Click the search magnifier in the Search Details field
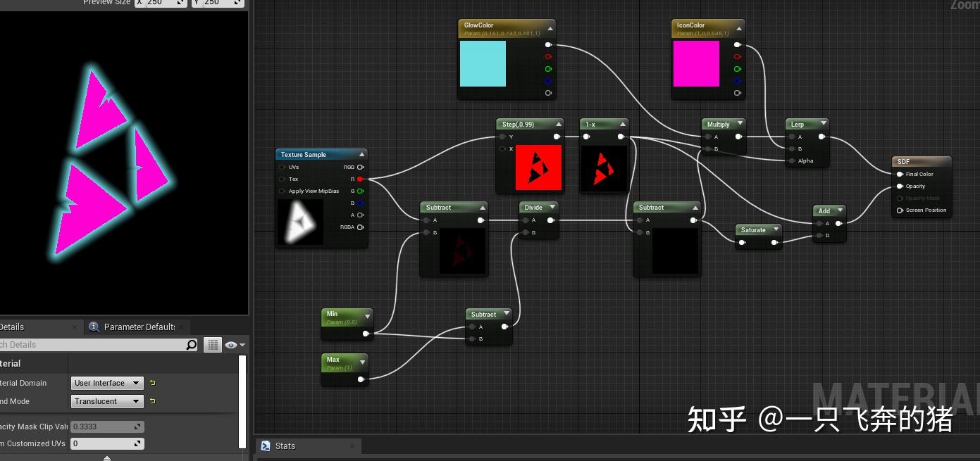 (191, 345)
